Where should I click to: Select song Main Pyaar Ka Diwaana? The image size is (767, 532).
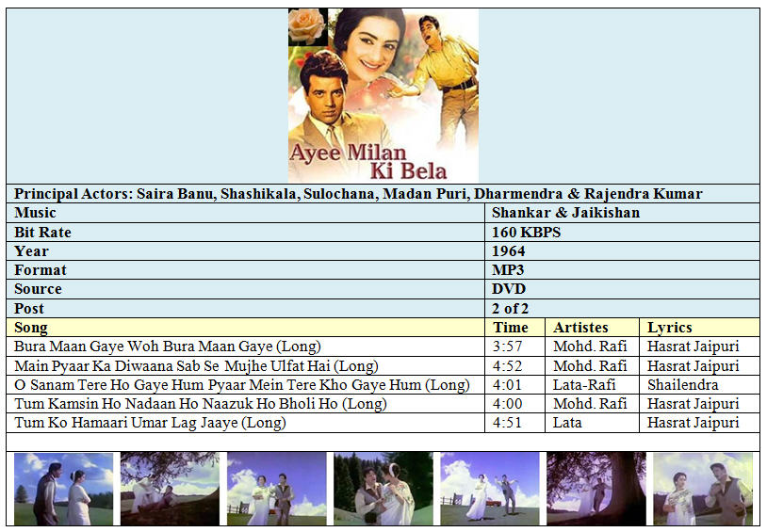click(196, 365)
